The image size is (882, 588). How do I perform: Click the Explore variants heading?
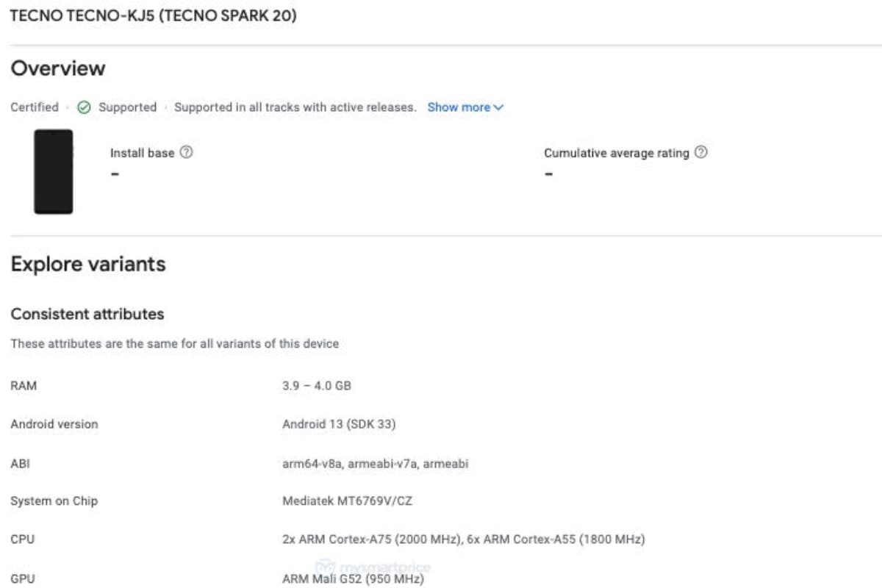point(88,265)
